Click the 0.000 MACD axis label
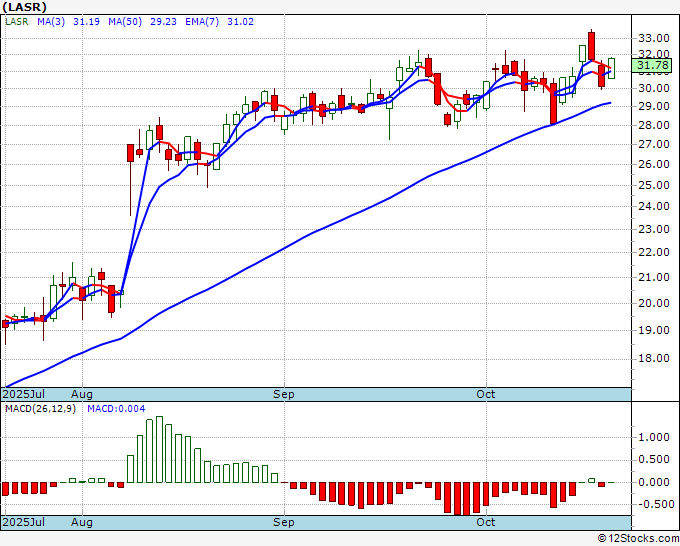The height and width of the screenshot is (546, 680). 654,482
